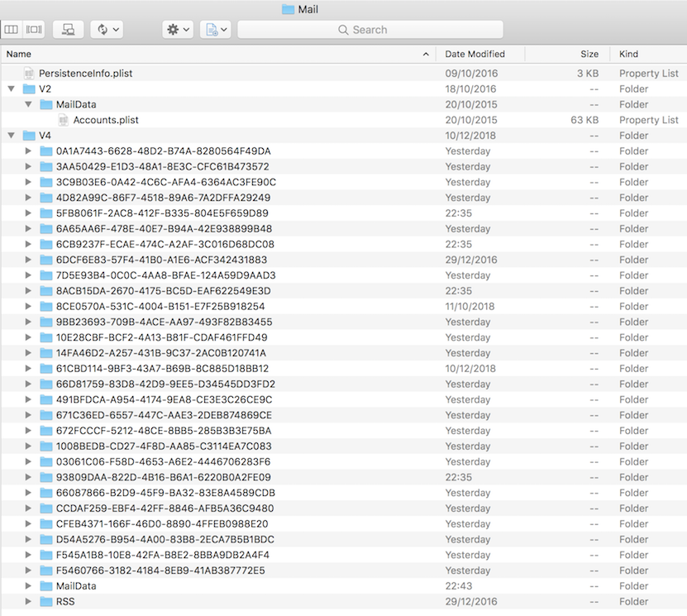Click folder icon of 8ACB15DA-2670-4175-BC5D-EAF622549E3D
The image size is (687, 616).
(46, 290)
